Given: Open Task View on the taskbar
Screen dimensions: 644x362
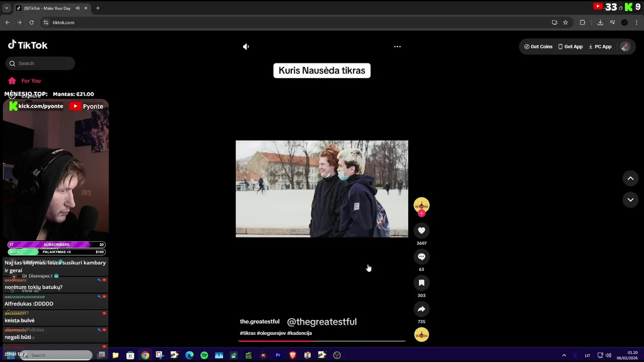Looking at the screenshot, I should pos(101,355).
